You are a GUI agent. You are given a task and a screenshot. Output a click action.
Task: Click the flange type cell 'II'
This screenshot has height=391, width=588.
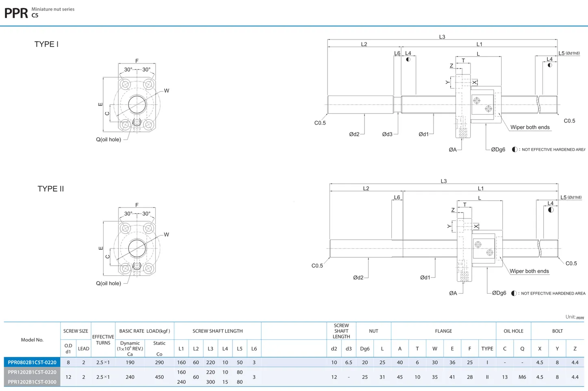tap(487, 377)
